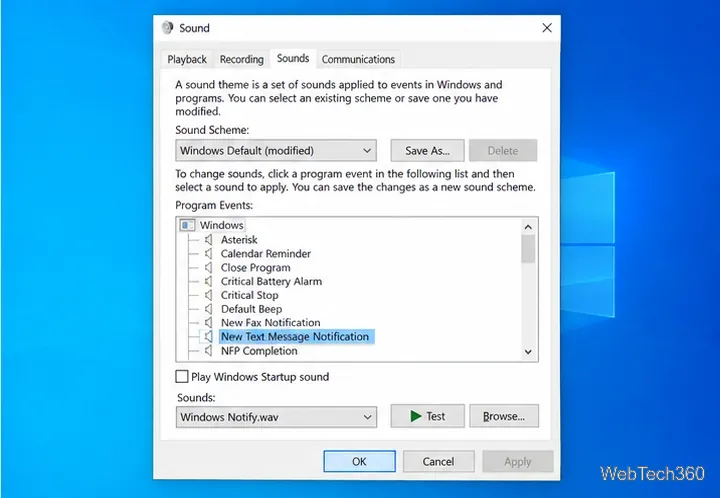
Task: Click the speaker icon beside Asterisk
Action: click(x=208, y=240)
